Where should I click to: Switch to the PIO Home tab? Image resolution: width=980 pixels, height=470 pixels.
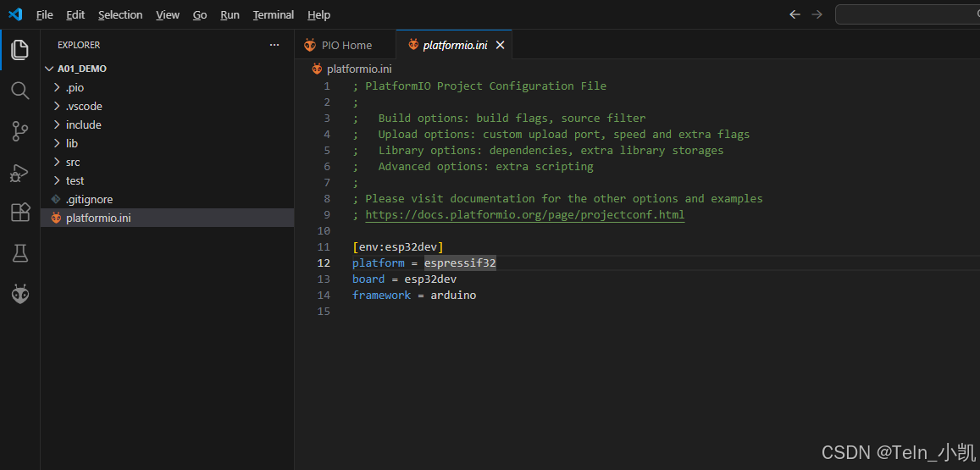345,45
